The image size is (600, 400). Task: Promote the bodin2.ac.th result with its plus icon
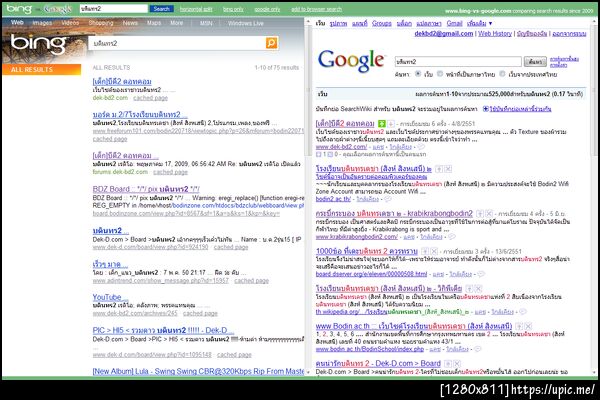coord(439,169)
